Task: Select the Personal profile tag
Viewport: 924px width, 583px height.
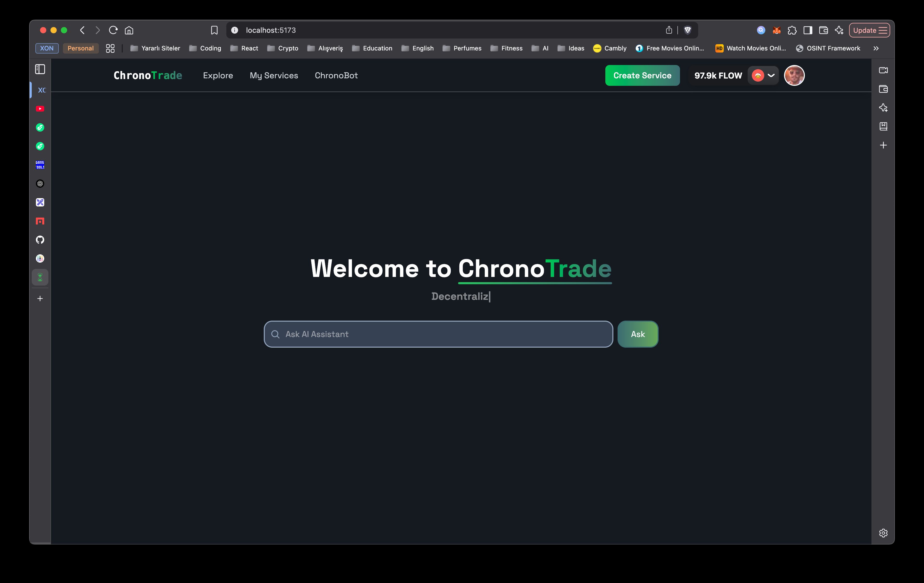Action: (x=81, y=48)
